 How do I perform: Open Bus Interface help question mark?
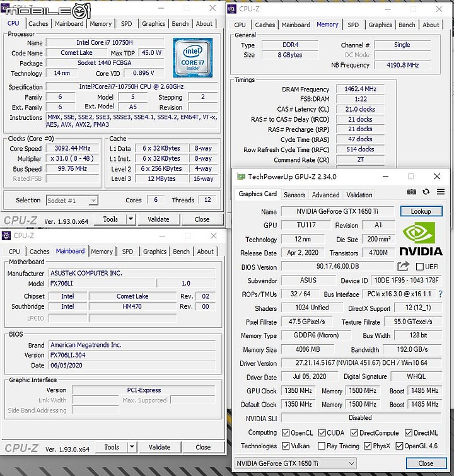[x=440, y=294]
